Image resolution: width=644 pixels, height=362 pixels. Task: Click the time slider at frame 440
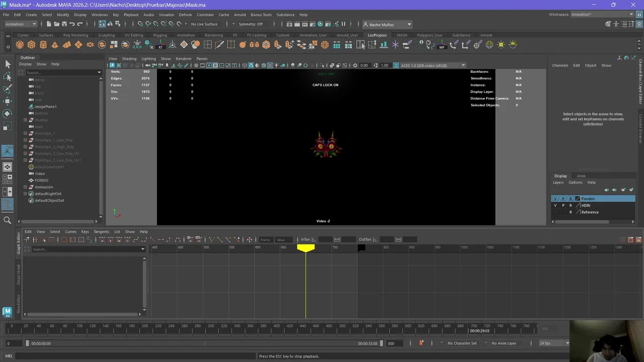303,328
